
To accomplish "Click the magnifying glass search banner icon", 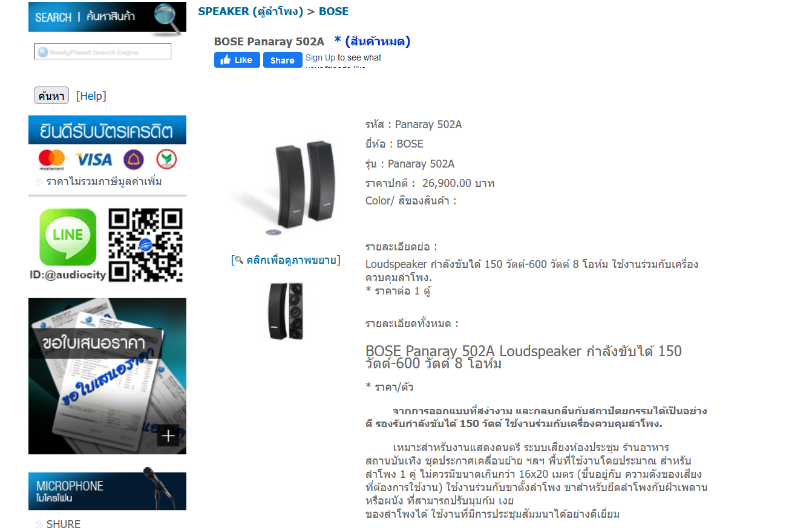I will tap(169, 18).
